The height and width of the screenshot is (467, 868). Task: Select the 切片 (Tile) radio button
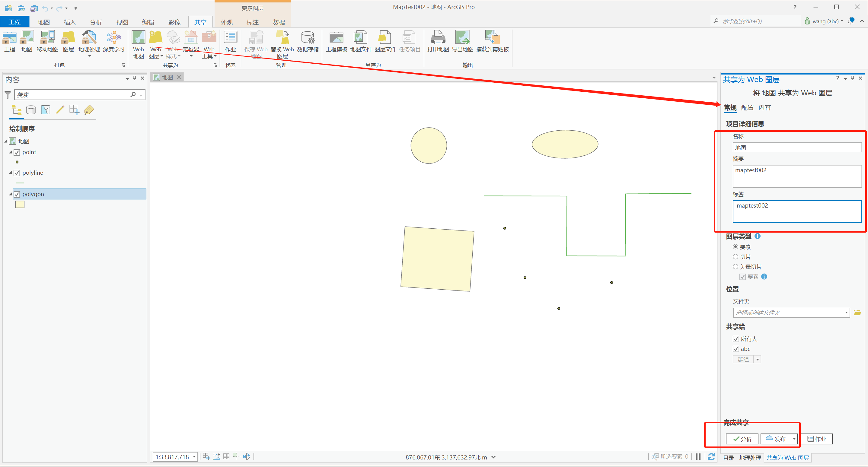pos(736,256)
